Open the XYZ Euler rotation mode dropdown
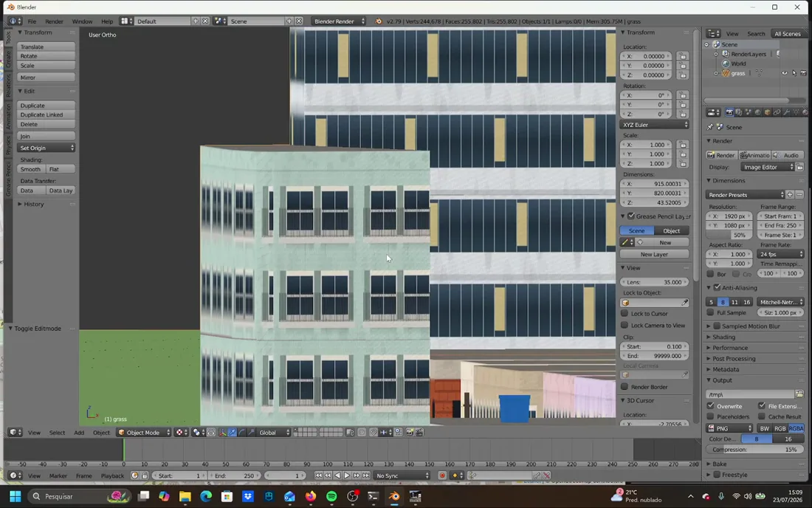Screen dimensions: 812x508 (x=655, y=125)
